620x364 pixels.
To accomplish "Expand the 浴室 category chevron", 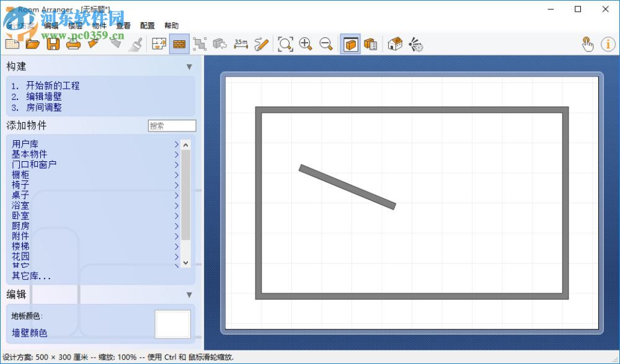I will click(x=176, y=206).
